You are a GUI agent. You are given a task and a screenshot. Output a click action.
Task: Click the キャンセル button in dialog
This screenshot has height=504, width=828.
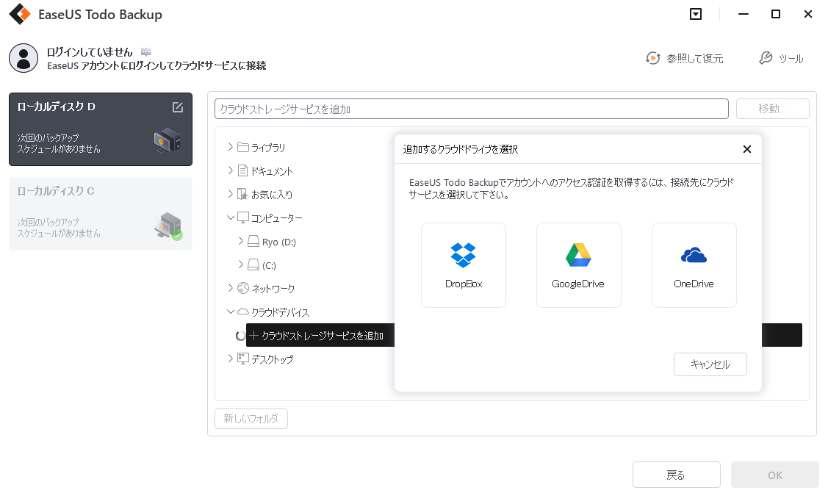pyautogui.click(x=710, y=364)
